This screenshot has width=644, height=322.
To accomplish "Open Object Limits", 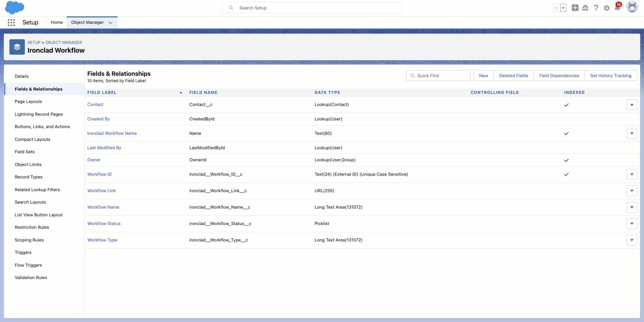I will [x=28, y=165].
